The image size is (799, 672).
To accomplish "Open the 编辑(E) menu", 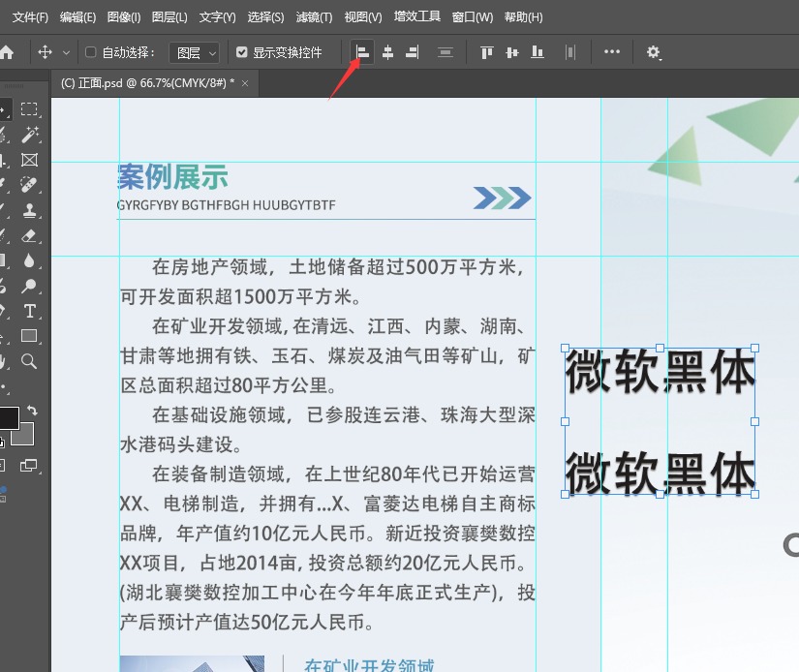I will (77, 17).
